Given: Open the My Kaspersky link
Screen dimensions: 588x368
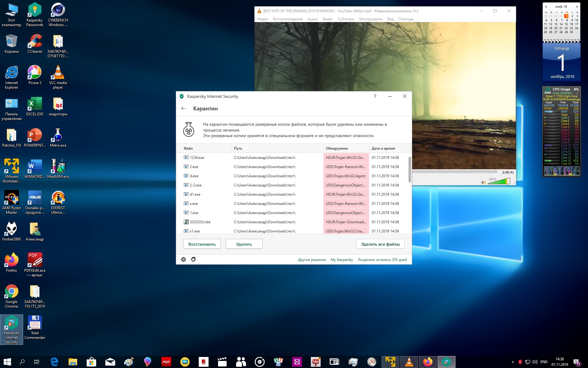Looking at the screenshot, I should pos(341,260).
